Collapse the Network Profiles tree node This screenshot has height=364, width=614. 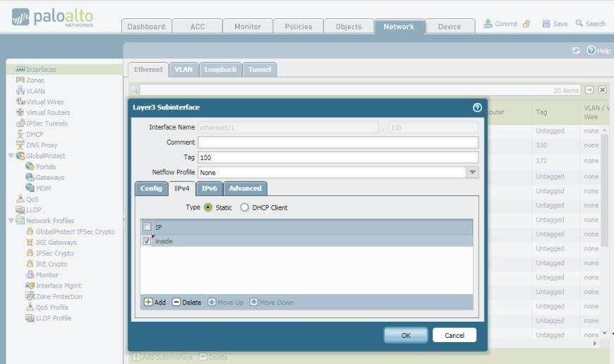click(11, 221)
